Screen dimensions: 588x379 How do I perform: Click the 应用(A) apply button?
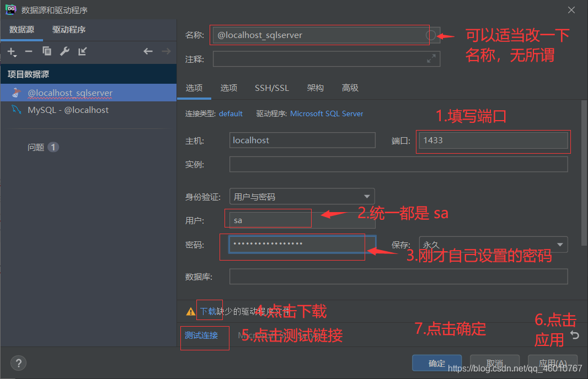click(x=552, y=363)
